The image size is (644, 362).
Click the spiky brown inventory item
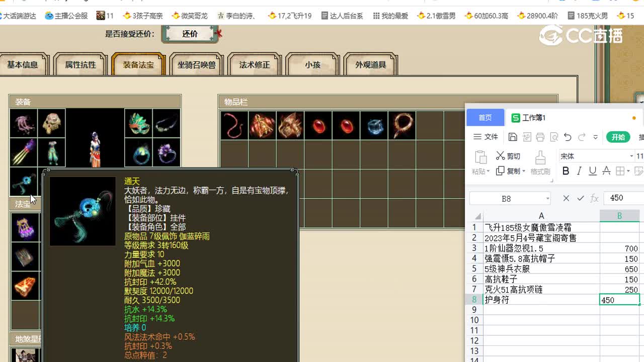tap(290, 125)
